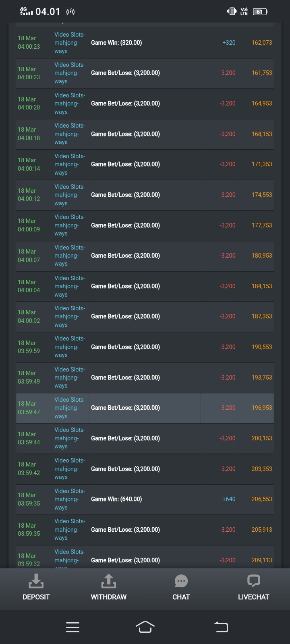The image size is (290, 644).
Task: Tap the Video Slots-mahjong-ways link at 04:00:23 win
Action: click(x=70, y=43)
